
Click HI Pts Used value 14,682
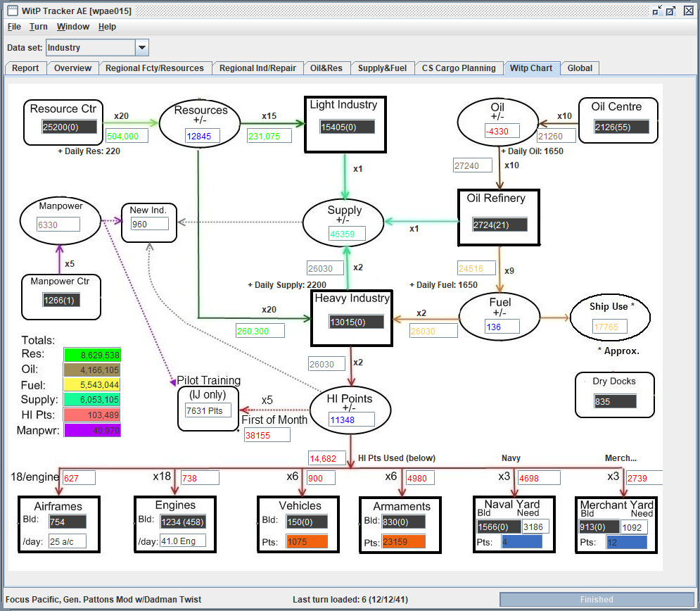pos(327,459)
